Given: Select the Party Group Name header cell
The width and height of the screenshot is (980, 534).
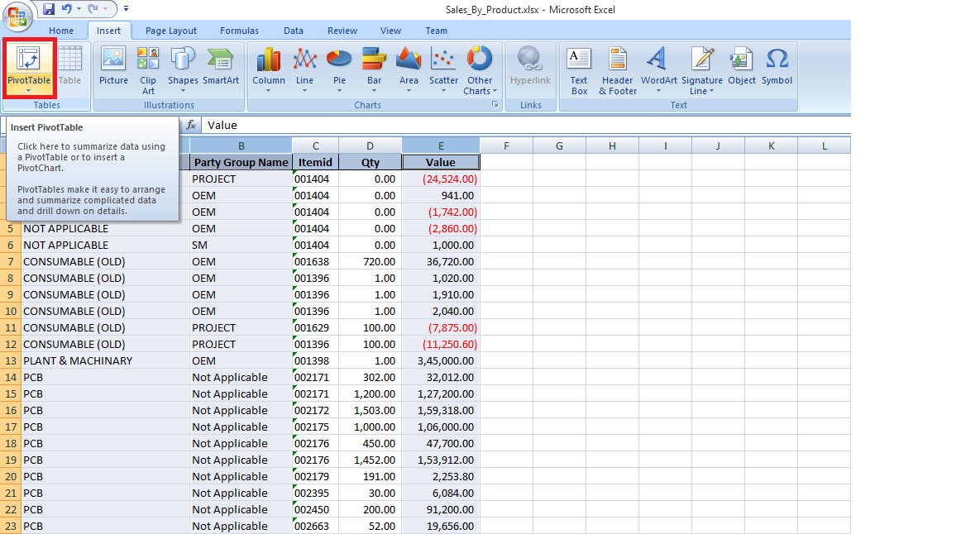Looking at the screenshot, I should 241,162.
